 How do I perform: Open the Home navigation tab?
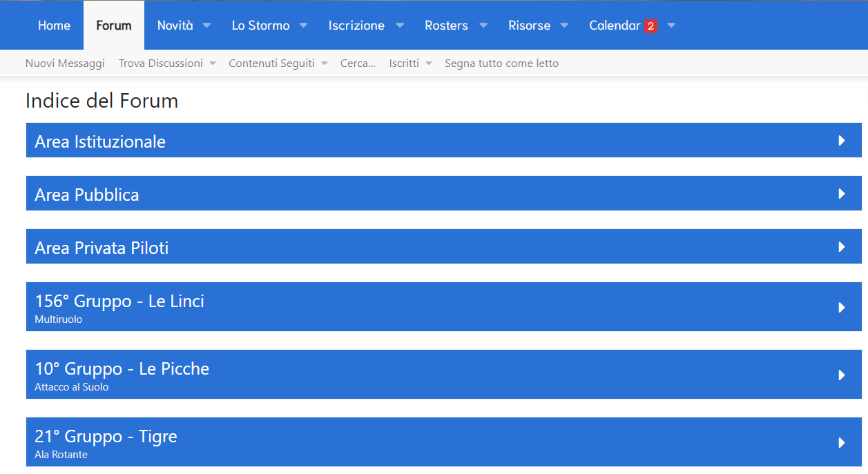[x=54, y=26]
